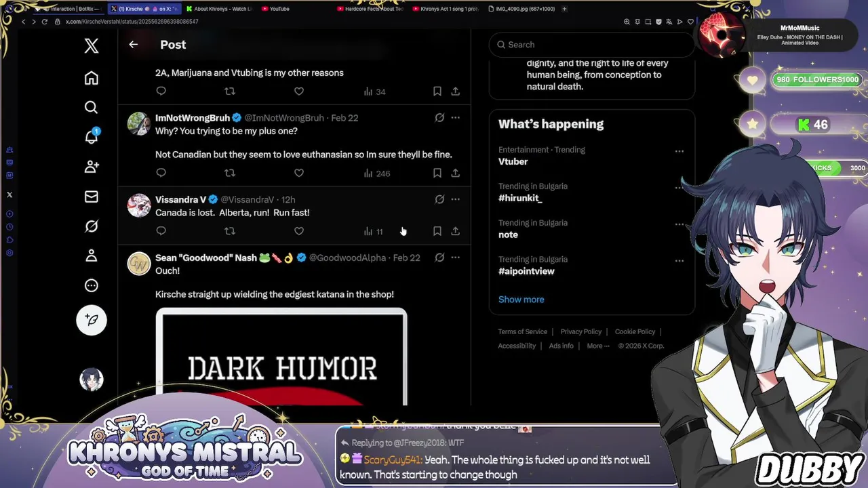Open the X logo home link
Screen dimensions: 868x488
92,45
